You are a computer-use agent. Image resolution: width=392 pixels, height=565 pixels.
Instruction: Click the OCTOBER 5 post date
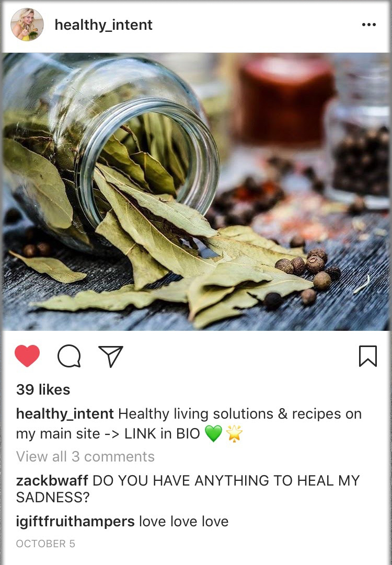tap(45, 544)
